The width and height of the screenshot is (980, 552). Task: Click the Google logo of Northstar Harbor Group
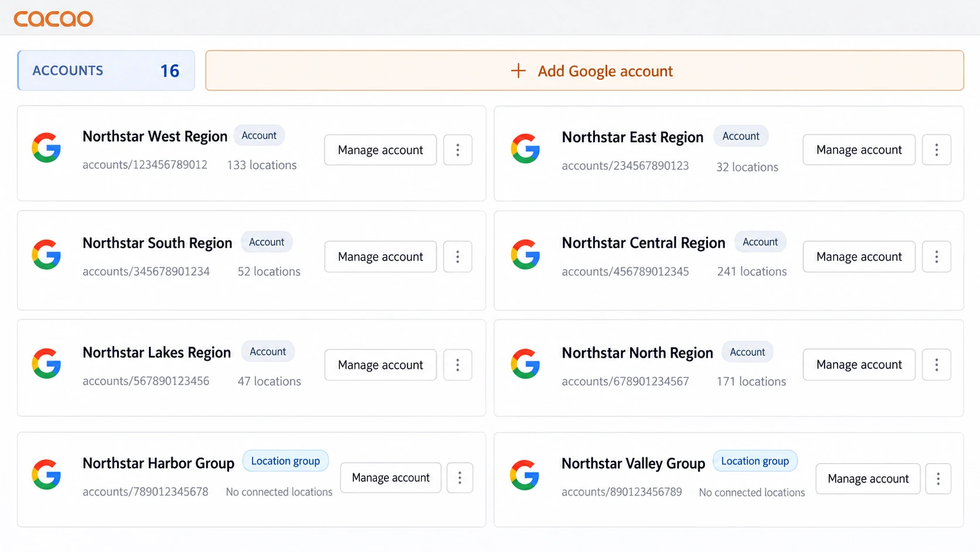46,475
